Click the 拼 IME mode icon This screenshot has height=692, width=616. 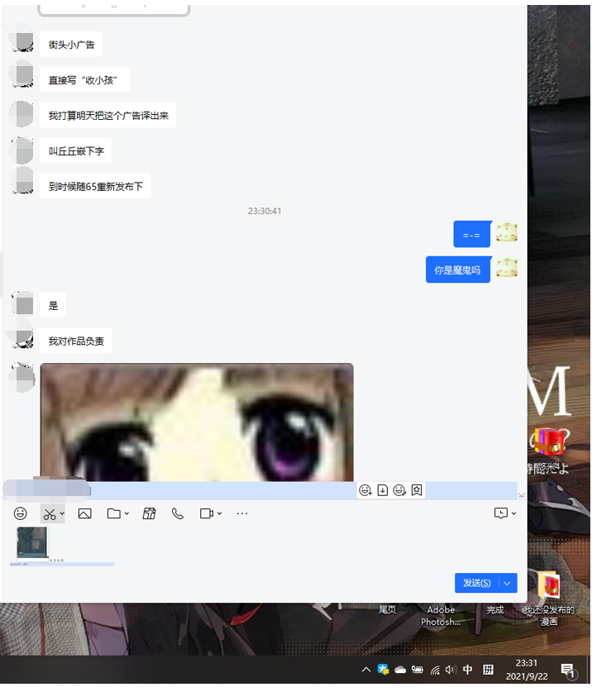click(488, 670)
